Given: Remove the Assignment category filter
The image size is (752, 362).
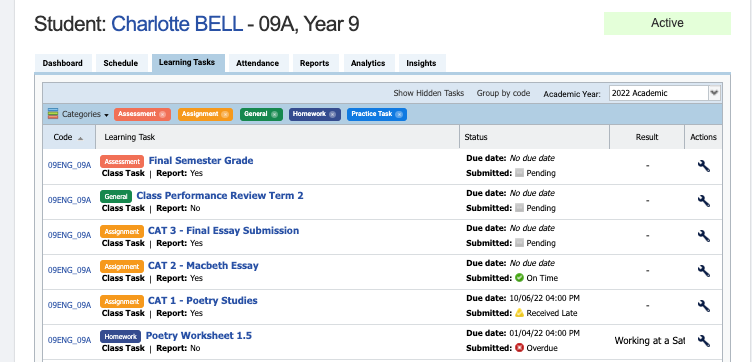Looking at the screenshot, I should [x=224, y=115].
